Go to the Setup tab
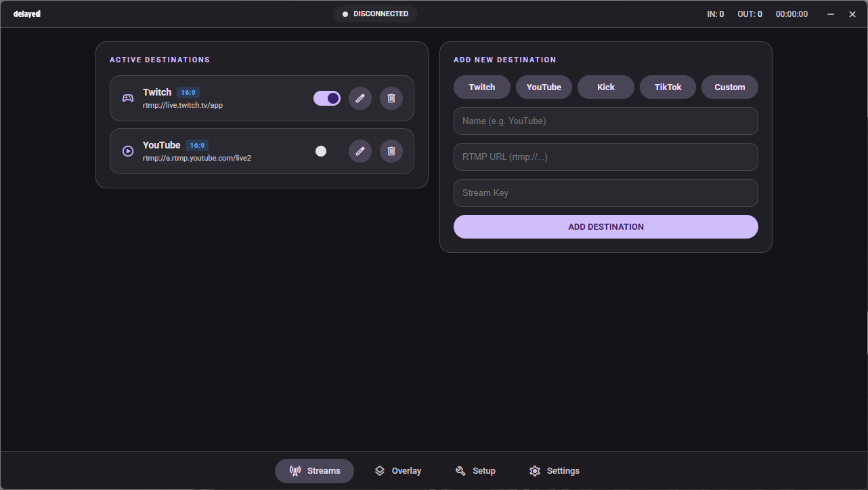The height and width of the screenshot is (490, 868). pos(475,471)
